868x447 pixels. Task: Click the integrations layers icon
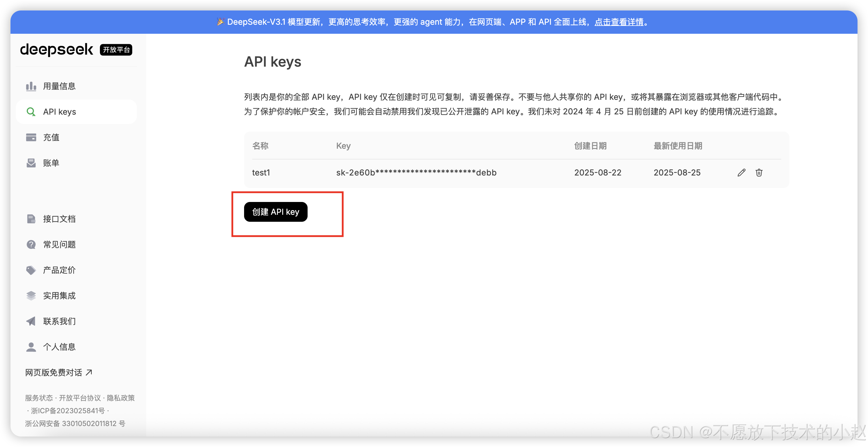31,296
